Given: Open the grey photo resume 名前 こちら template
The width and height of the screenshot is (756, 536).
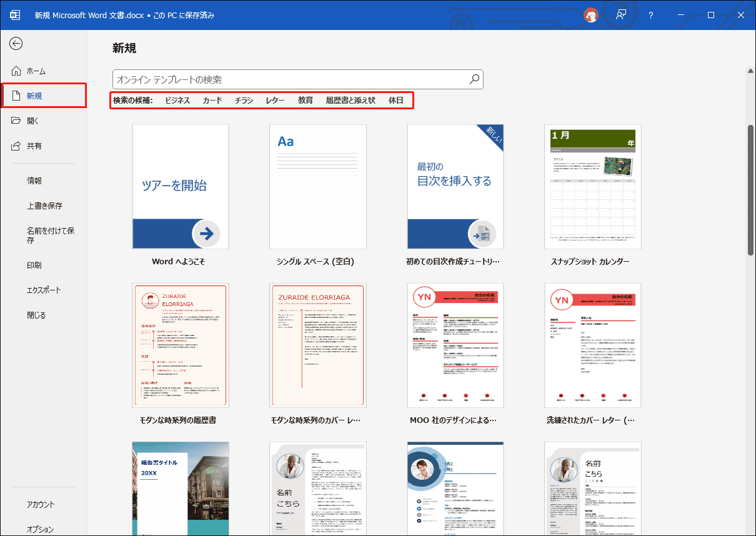Looking at the screenshot, I should point(318,489).
